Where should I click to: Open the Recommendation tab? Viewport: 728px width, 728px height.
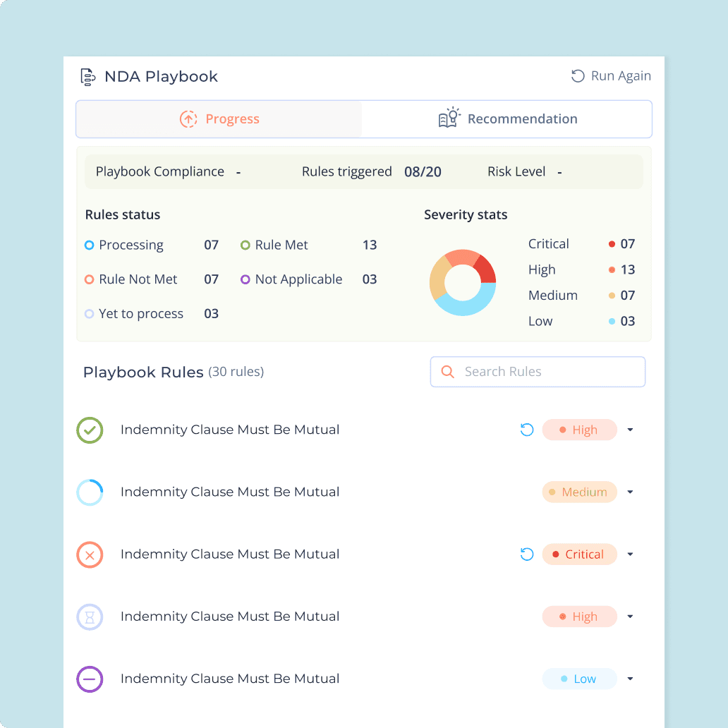pos(506,119)
